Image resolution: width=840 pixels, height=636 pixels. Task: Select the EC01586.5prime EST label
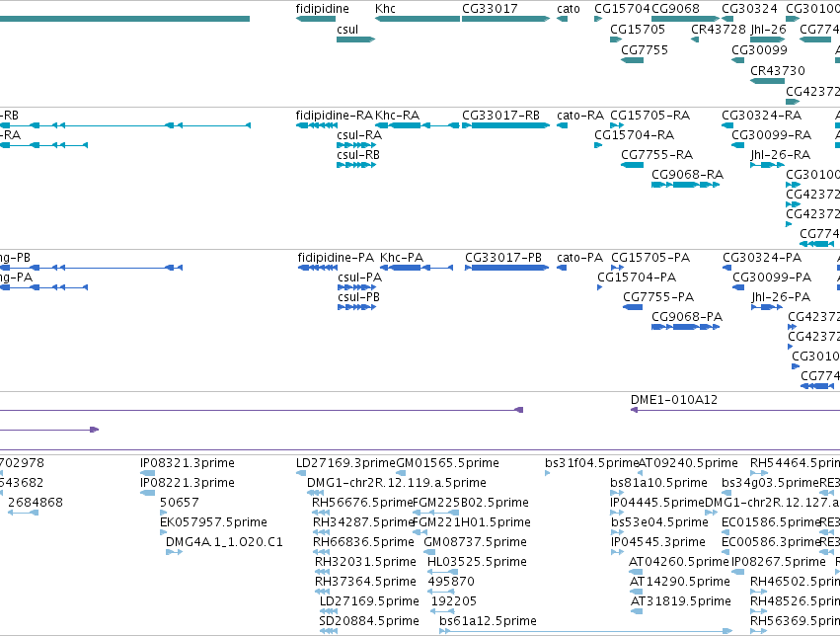point(770,522)
